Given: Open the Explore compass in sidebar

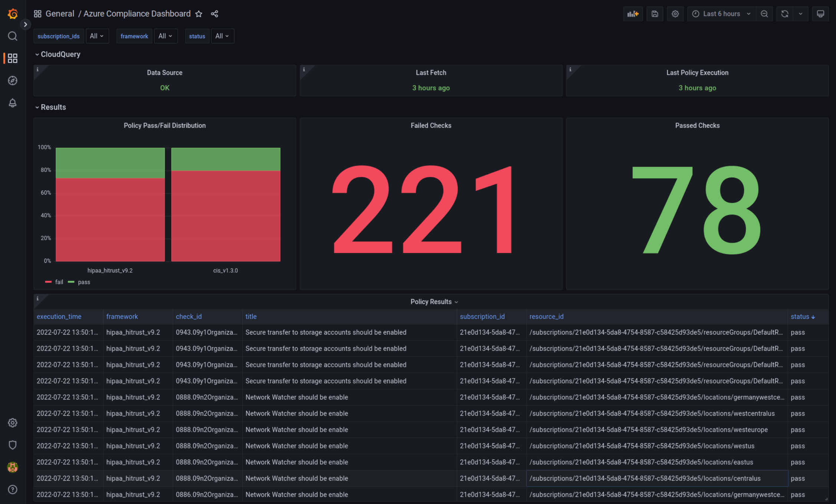Looking at the screenshot, I should pos(13,80).
